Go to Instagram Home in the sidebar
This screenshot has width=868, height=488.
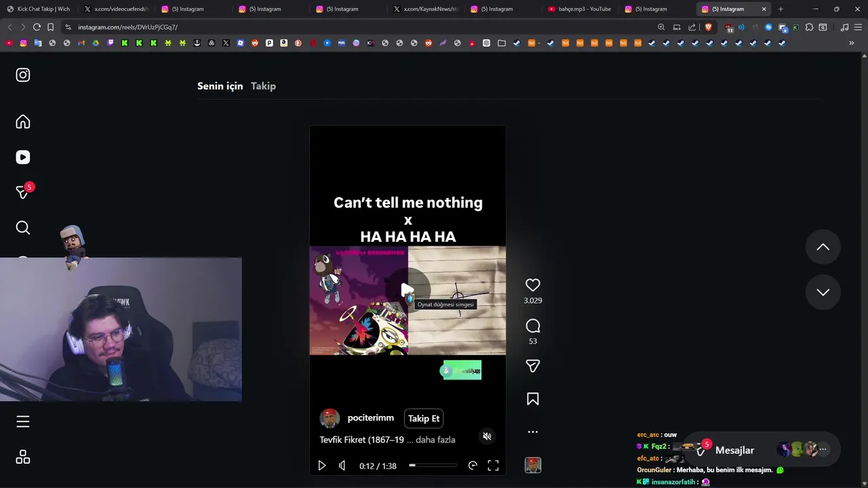click(23, 121)
